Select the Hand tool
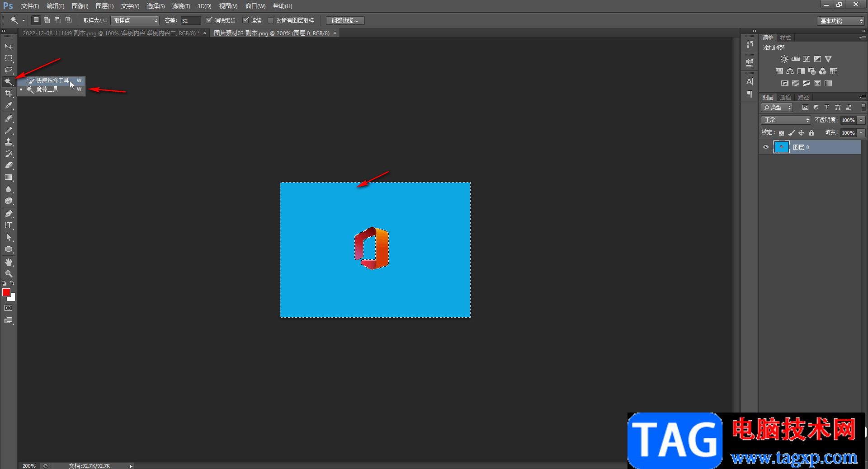Image resolution: width=868 pixels, height=469 pixels. pos(9,262)
